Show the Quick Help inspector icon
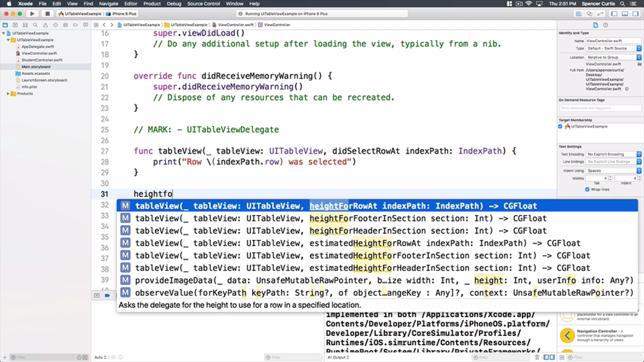This screenshot has width=644, height=362. (x=605, y=25)
